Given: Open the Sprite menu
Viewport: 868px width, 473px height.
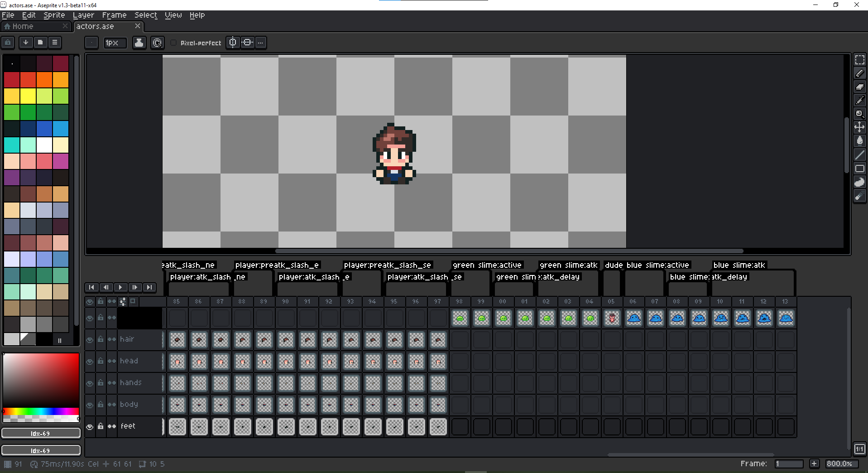Looking at the screenshot, I should click(x=54, y=15).
